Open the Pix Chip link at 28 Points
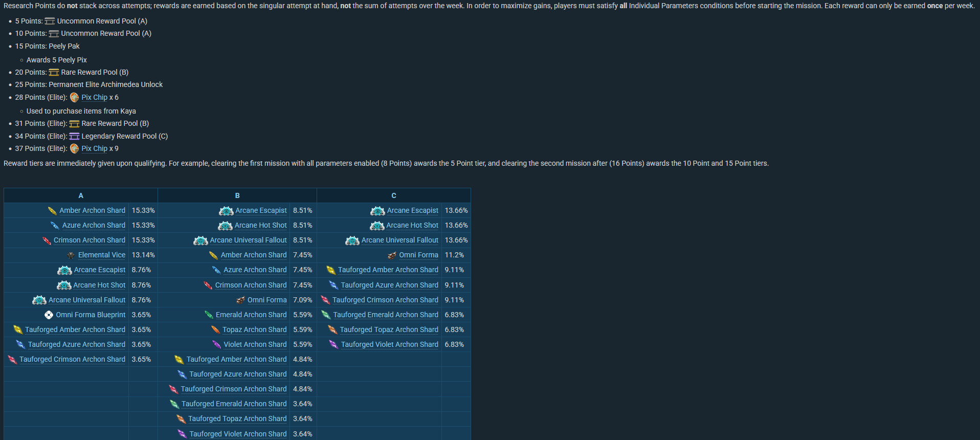This screenshot has width=980, height=440. pos(95,97)
